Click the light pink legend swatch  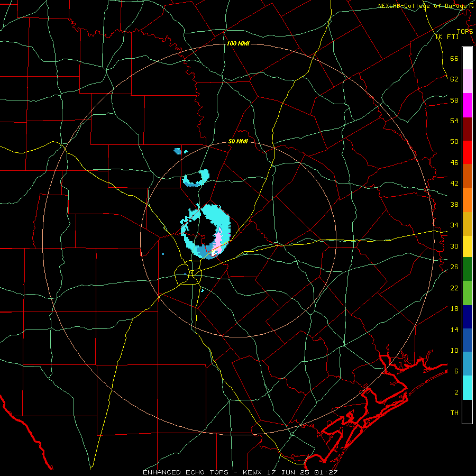point(467,81)
